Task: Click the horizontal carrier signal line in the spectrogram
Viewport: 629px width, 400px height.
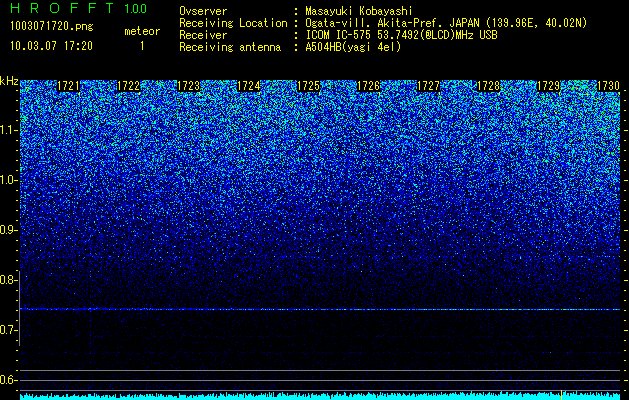Action: tap(320, 309)
